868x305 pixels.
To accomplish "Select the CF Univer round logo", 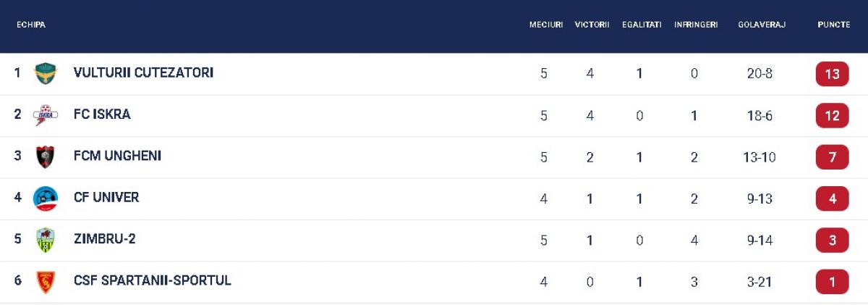I will [x=46, y=198].
